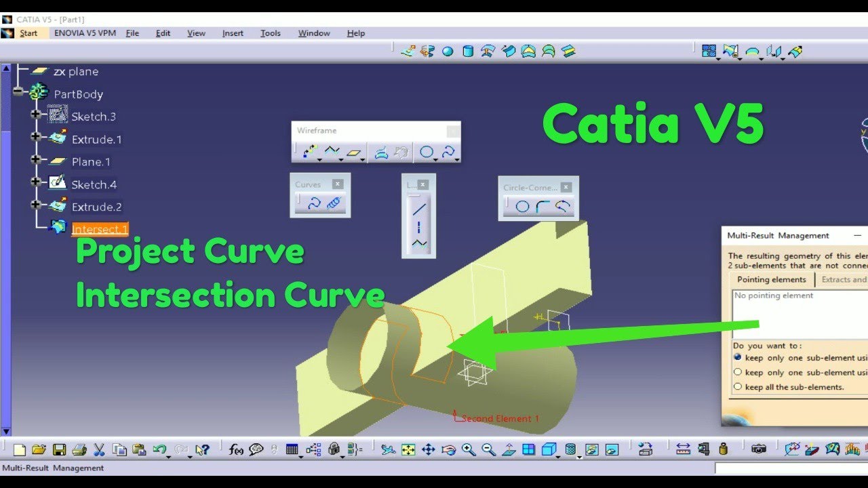Click the Fly mode airplane icon
868x488 pixels.
388,449
